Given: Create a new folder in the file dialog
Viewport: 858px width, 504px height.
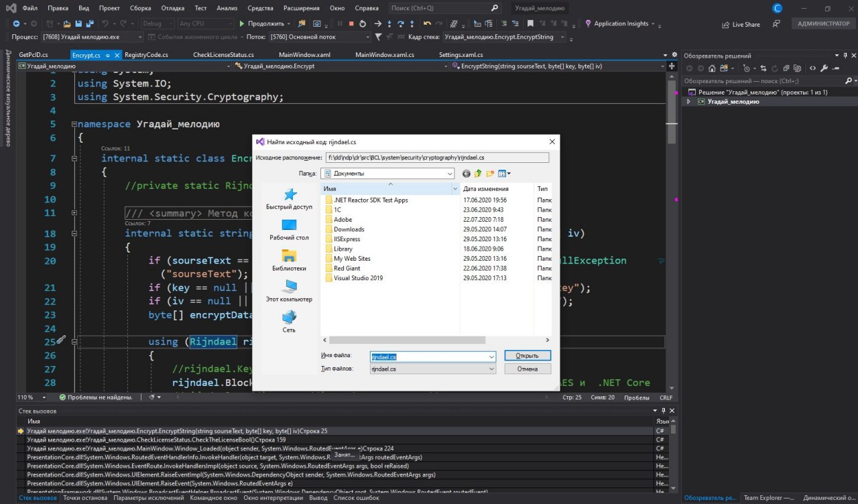Looking at the screenshot, I should coord(490,174).
